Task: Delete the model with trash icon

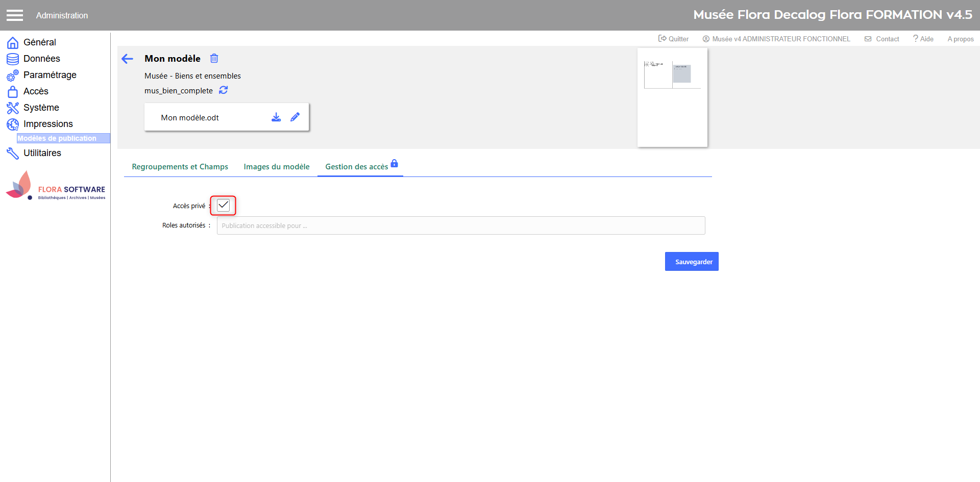Action: coord(214,59)
